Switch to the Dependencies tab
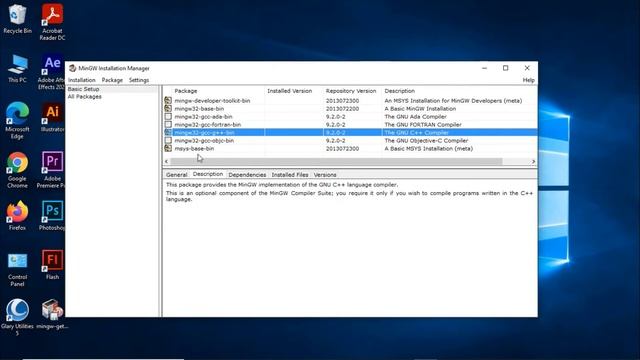The width and height of the screenshot is (640, 360). point(247,175)
